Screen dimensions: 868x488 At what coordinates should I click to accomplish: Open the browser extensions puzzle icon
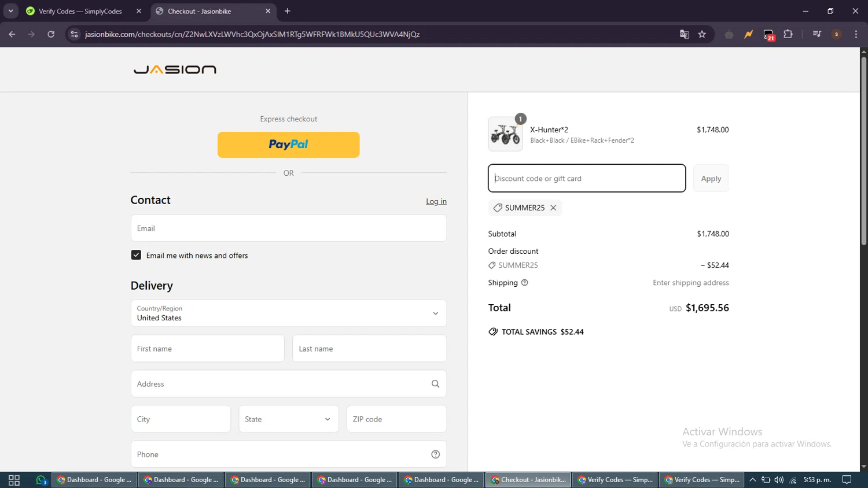pos(788,34)
